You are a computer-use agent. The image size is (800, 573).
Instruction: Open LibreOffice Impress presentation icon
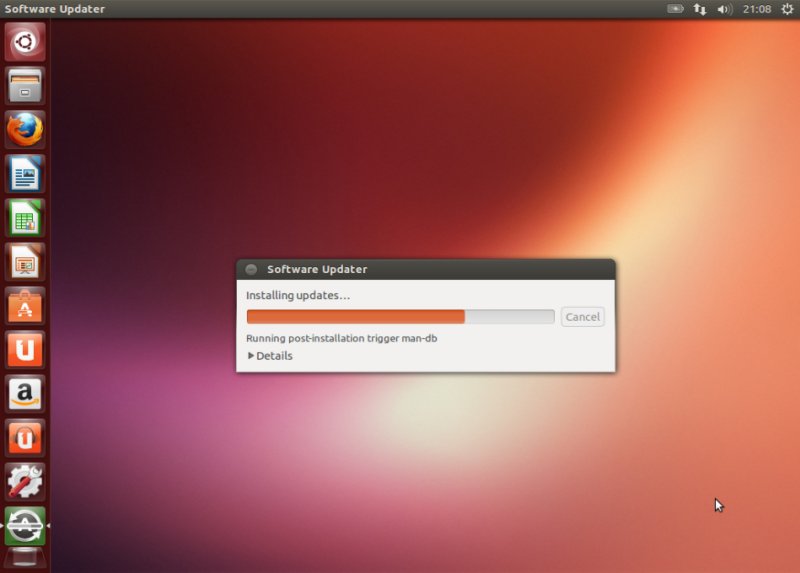25,262
